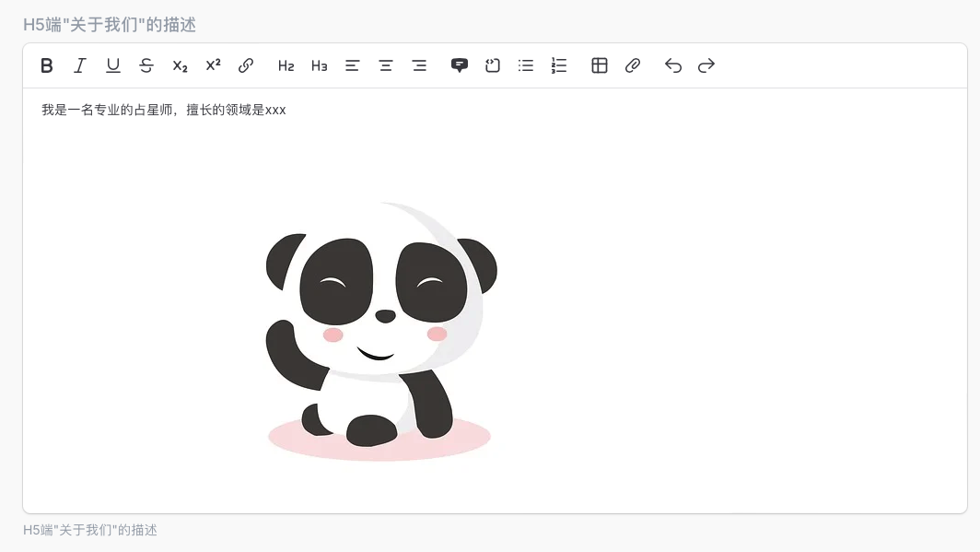Insert a table

pyautogui.click(x=600, y=65)
